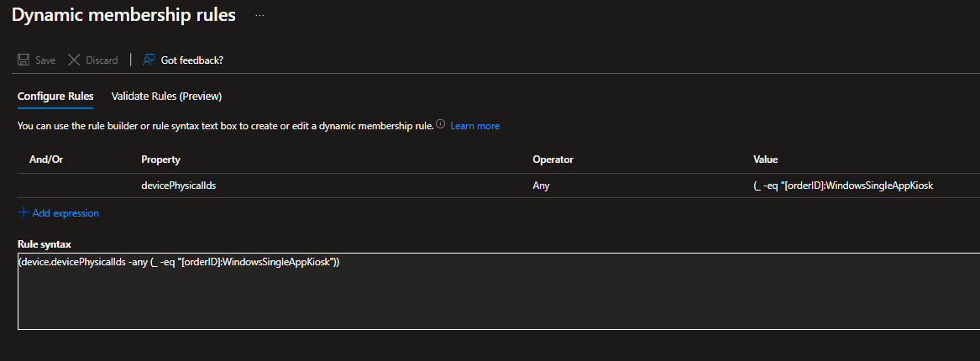980x361 pixels.
Task: Open the Validate Rules (Preview) tab
Action: pyautogui.click(x=166, y=97)
